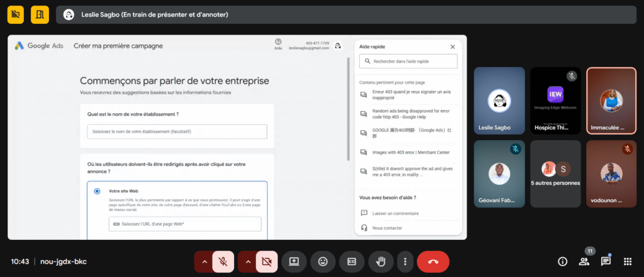Open the emoji reactions picker
644x277 pixels.
coord(323,261)
